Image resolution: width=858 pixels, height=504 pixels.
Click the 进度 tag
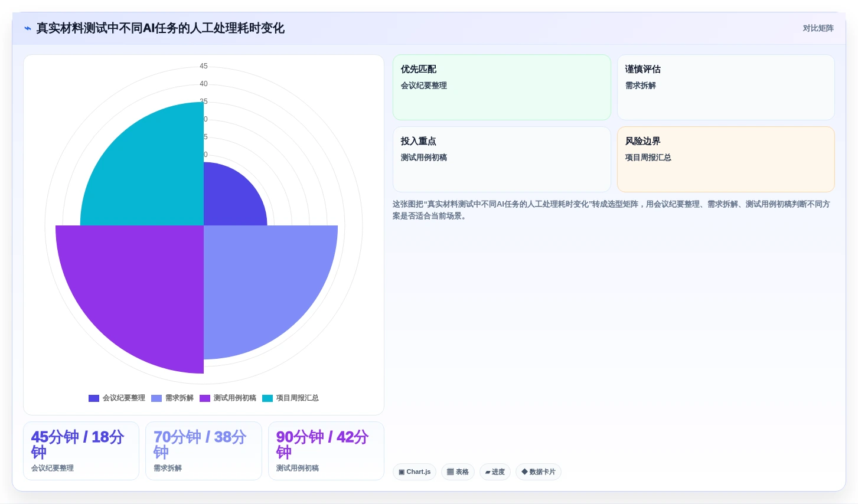click(x=495, y=472)
